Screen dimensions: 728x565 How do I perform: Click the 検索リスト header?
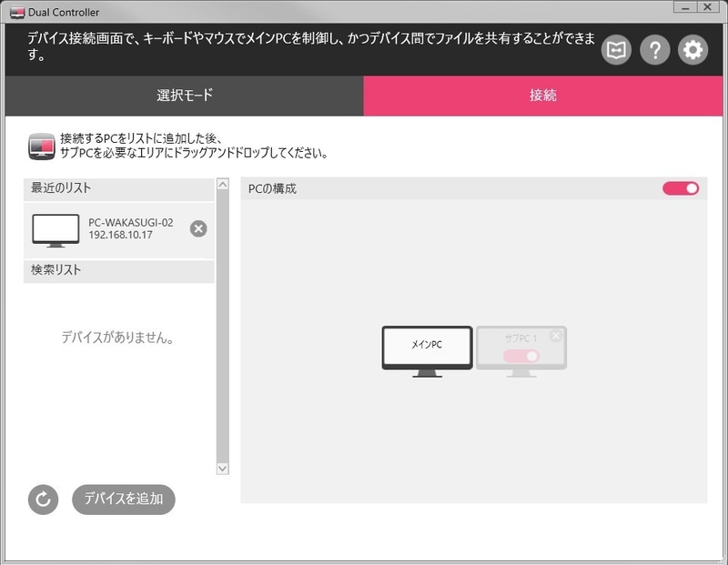[x=119, y=270]
